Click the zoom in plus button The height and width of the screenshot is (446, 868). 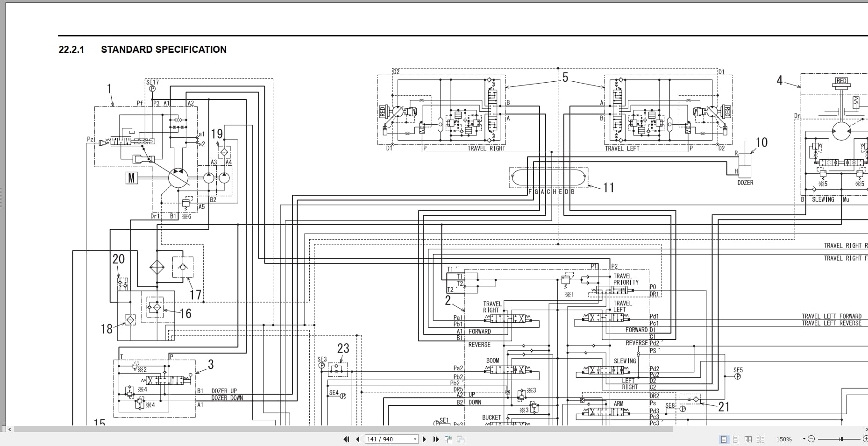tap(865, 439)
